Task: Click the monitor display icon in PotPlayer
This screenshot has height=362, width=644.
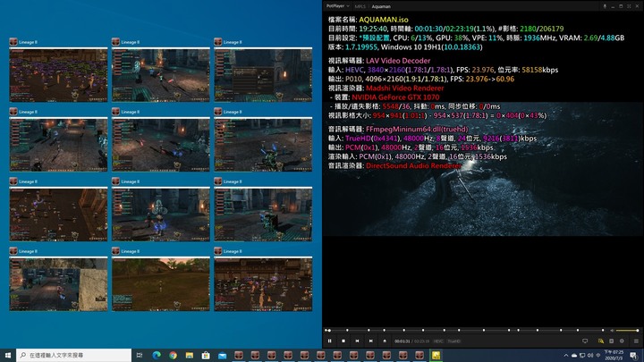Action: tap(585, 341)
